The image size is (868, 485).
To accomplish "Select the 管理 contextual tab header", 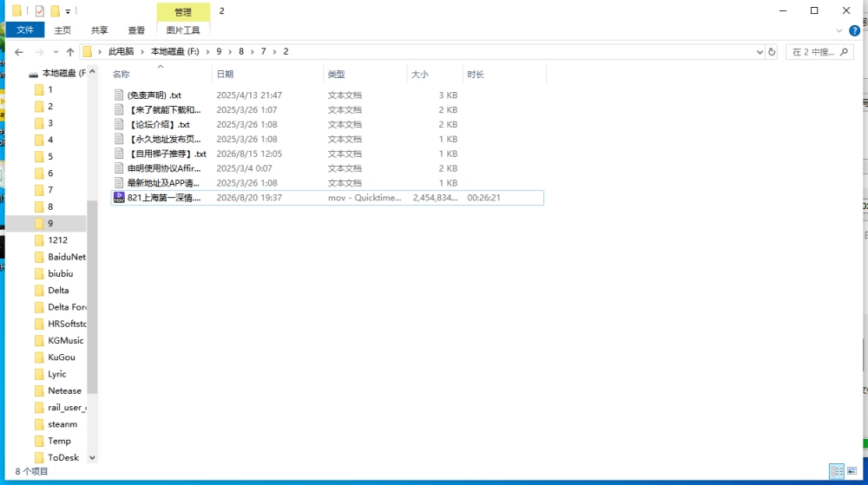I will click(x=183, y=11).
